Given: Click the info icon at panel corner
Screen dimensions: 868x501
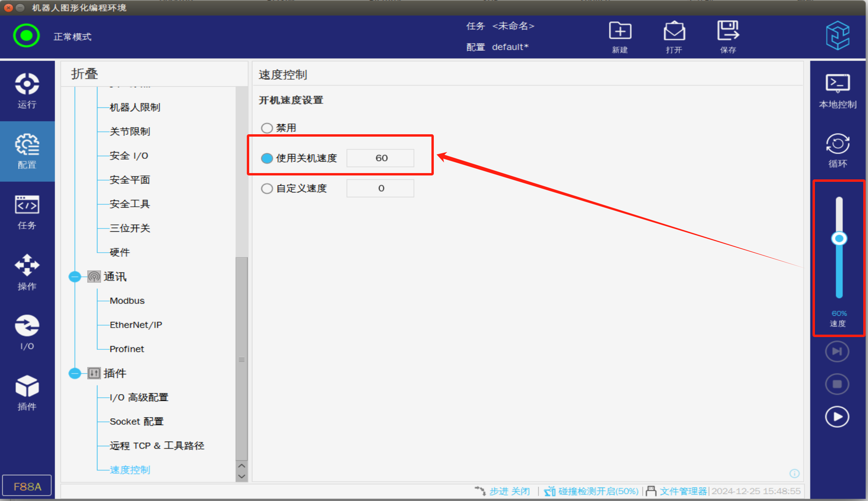Looking at the screenshot, I should [794, 473].
